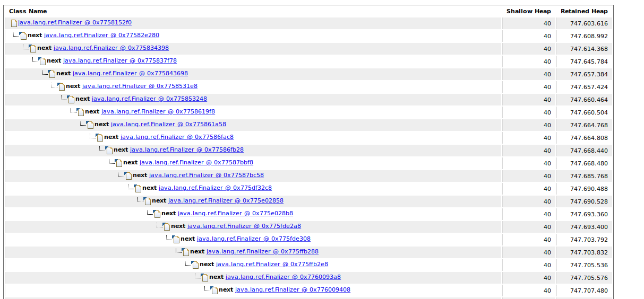Select retained heap value 747.690.488
The height and width of the screenshot is (299, 644).
click(x=589, y=189)
